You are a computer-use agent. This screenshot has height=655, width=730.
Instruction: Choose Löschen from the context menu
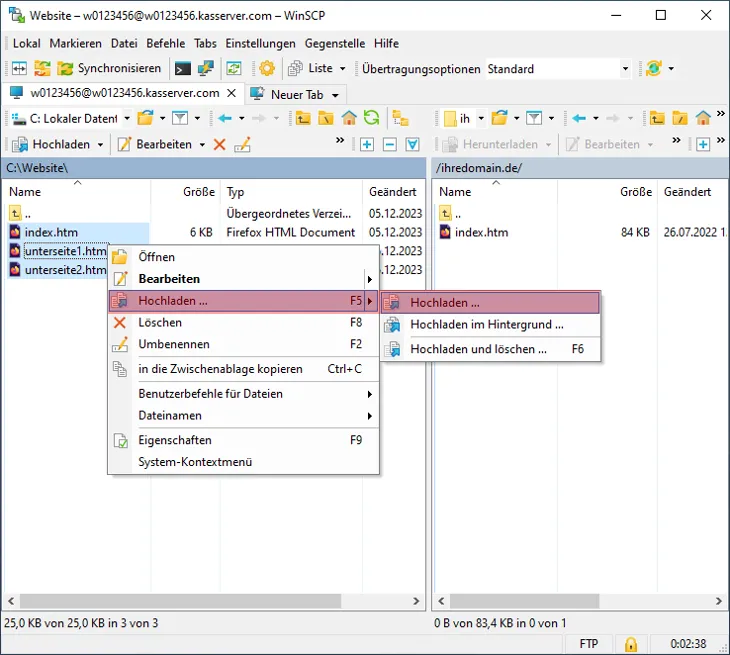243,322
